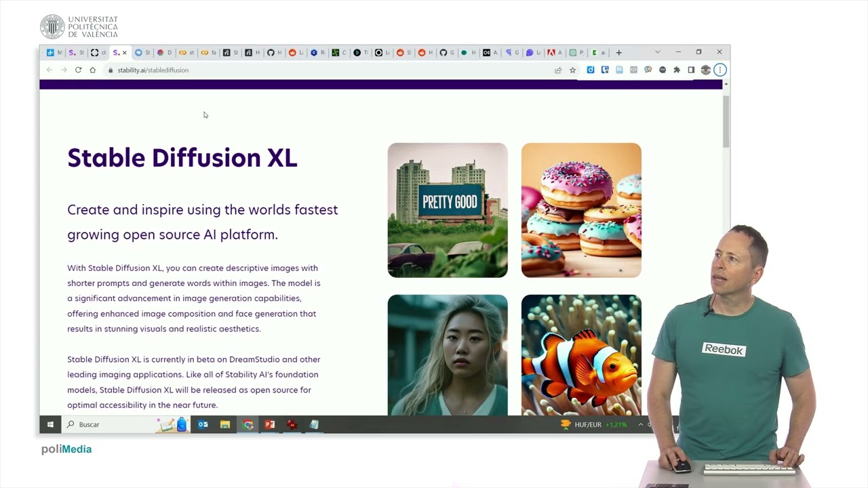Click the page's vertical scrollbar thumb
868x488 pixels.
point(726,121)
